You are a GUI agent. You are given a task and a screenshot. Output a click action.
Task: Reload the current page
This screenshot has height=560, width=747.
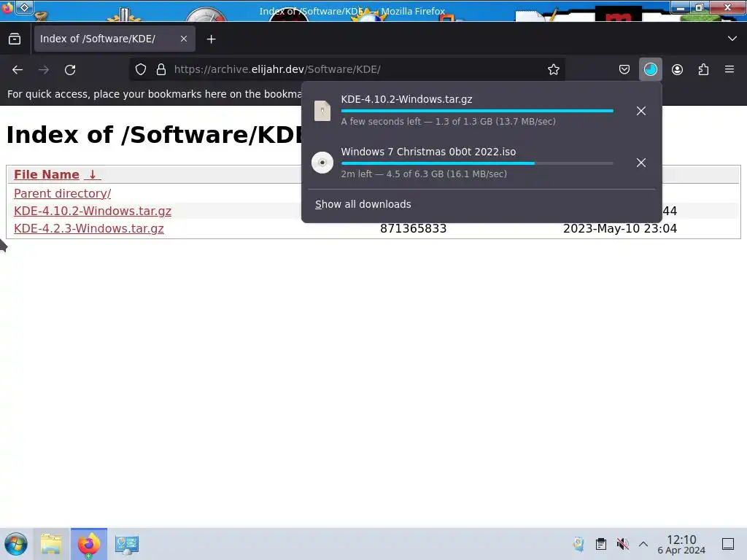coord(70,69)
